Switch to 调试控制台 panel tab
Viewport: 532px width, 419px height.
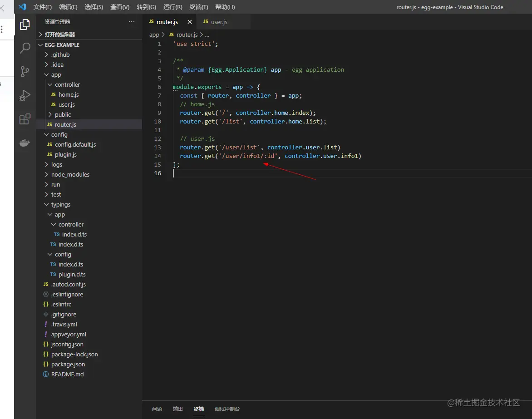[227, 409]
